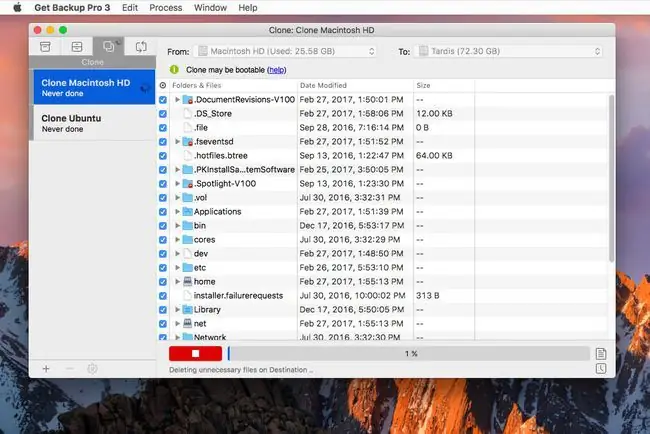Open the Archive tab icon
This screenshot has height=434, width=650.
77,47
